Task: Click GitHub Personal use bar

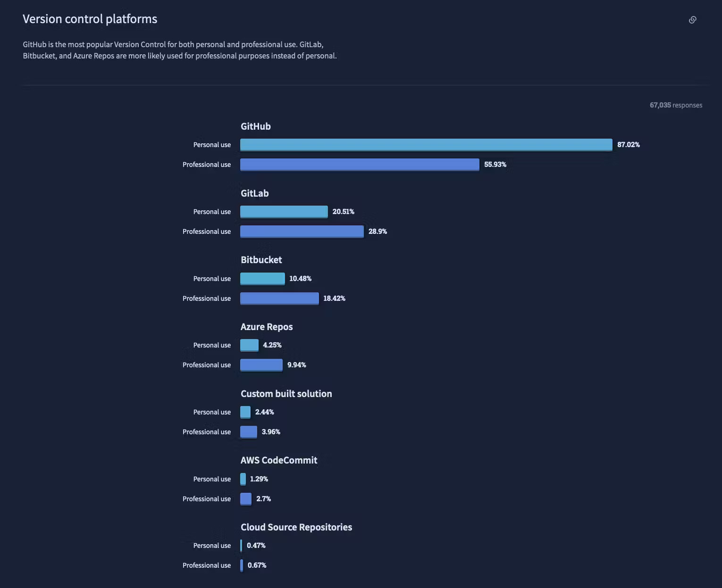Action: click(x=426, y=145)
